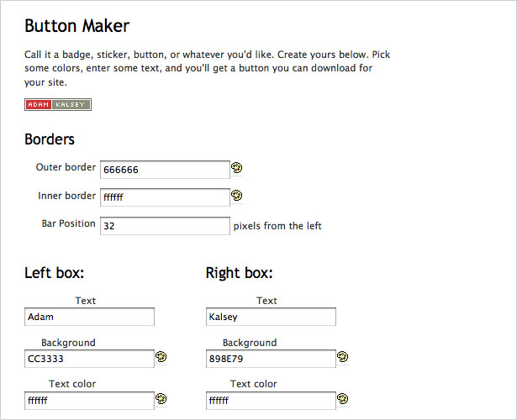Viewport: 517px width, 420px height.
Task: Click the Left box Text field Adam
Action: click(x=89, y=317)
